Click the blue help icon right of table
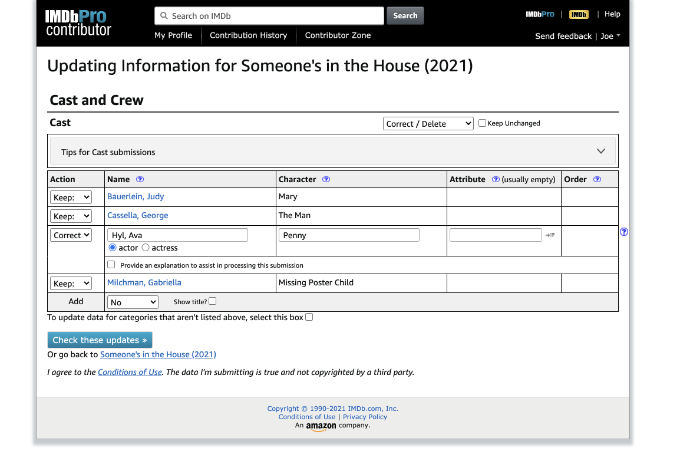 point(624,232)
